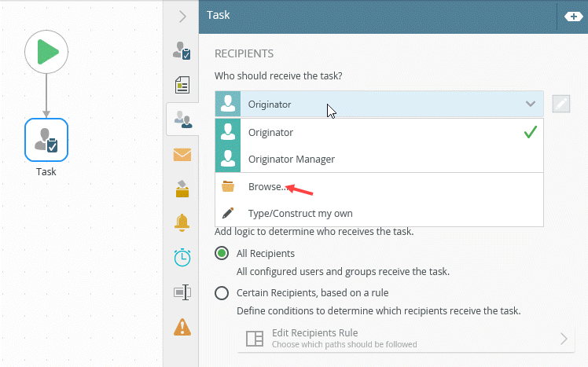The height and width of the screenshot is (367, 588).
Task: Click the Task label under the node
Action: (x=46, y=171)
